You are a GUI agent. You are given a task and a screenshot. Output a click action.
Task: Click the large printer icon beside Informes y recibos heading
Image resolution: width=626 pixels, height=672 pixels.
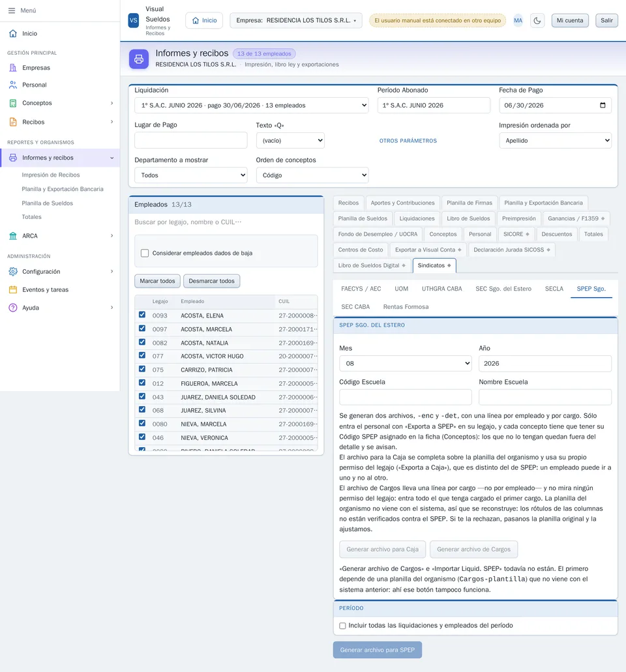point(139,59)
